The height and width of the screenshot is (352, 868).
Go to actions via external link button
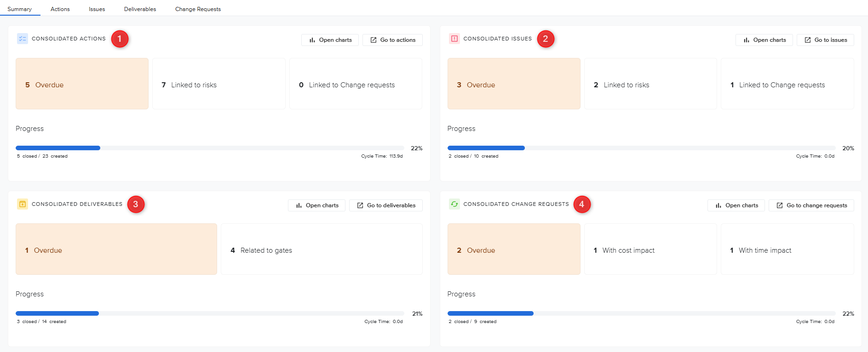392,40
